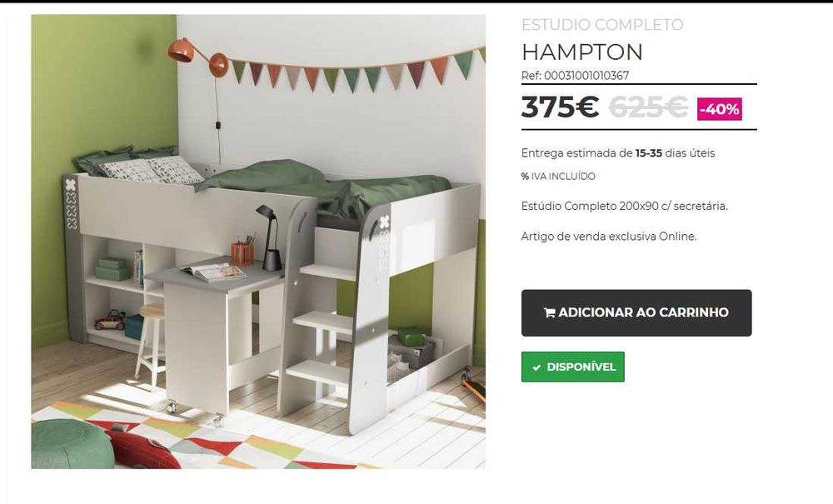The width and height of the screenshot is (833, 504).
Task: Click the pink -40% discount badge
Action: (x=720, y=109)
